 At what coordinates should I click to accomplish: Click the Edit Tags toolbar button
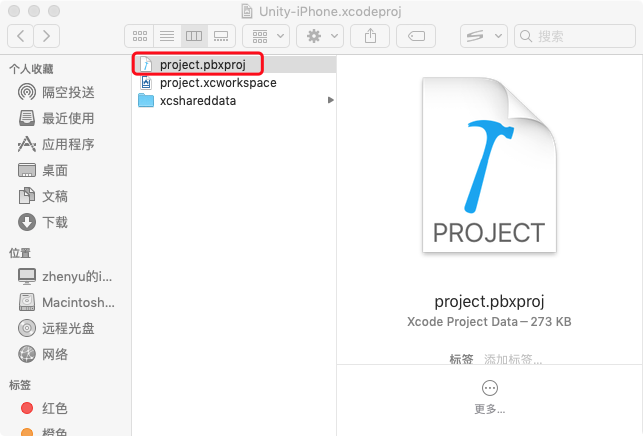pyautogui.click(x=416, y=36)
